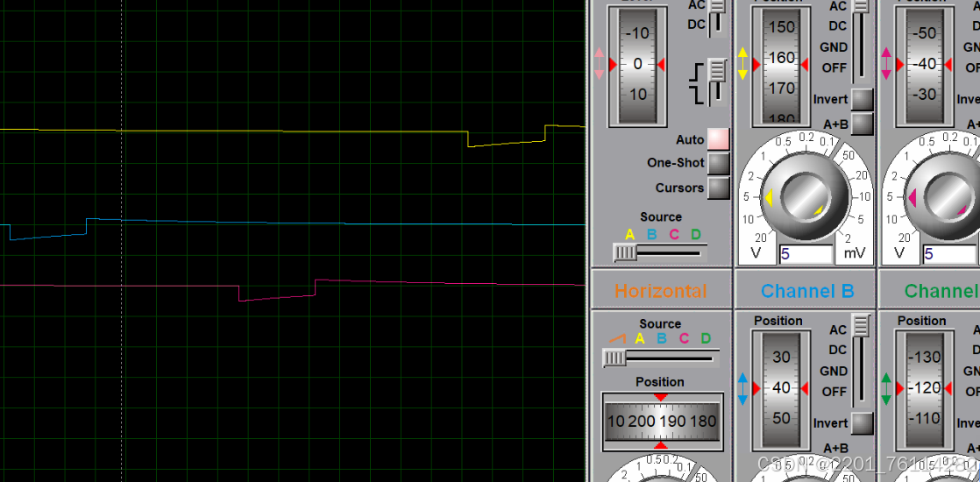Screen dimensions: 980x482
Task: Select source B in Horizontal Source
Action: (661, 338)
